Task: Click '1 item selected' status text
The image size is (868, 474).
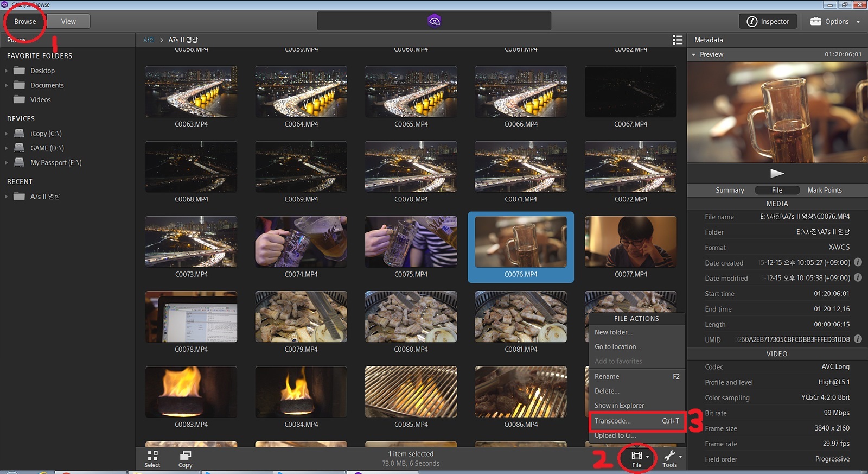Action: point(411,454)
